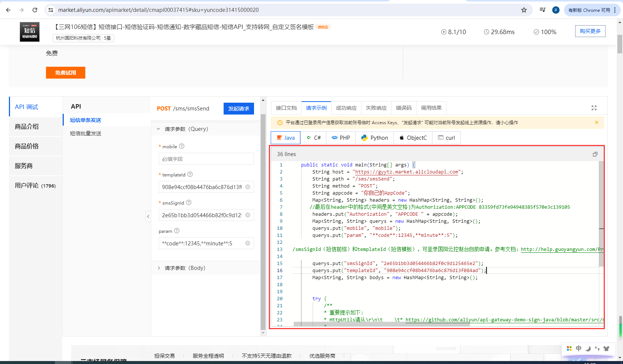Screen dimensions: 623x364
Task: Click the parameter panel vertical scrollbar
Action: click(x=263, y=221)
